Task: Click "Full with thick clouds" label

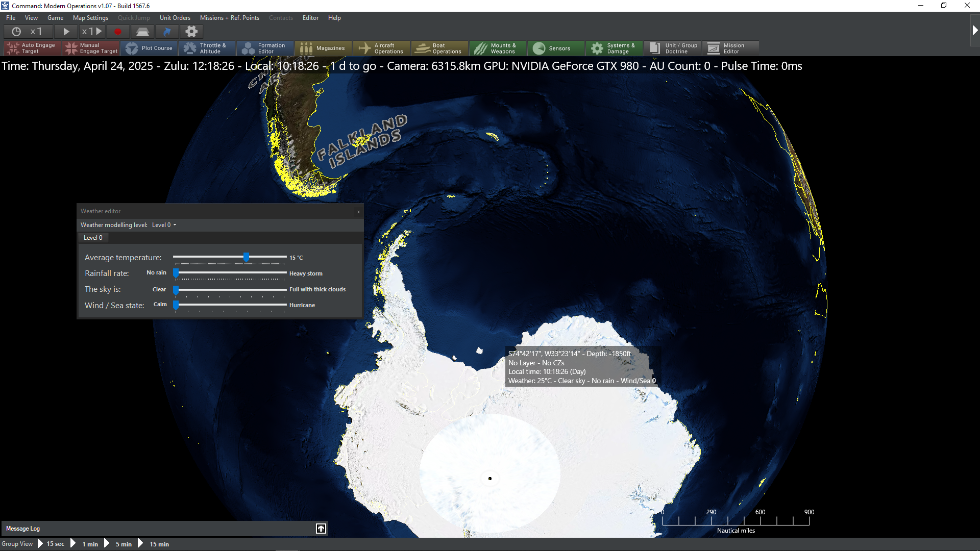Action: [317, 289]
